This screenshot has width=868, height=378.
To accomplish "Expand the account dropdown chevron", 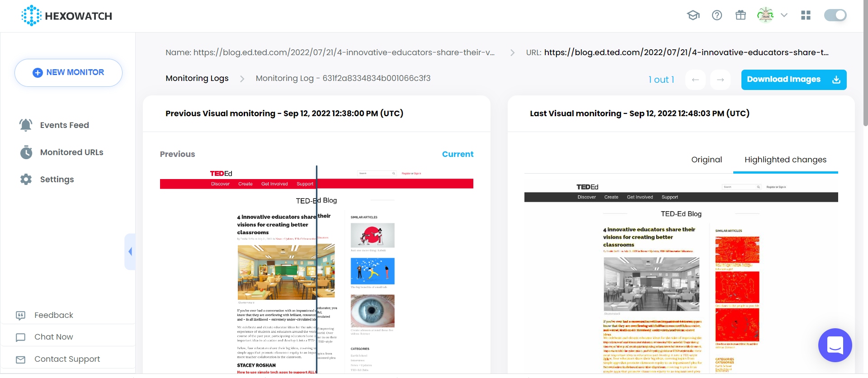I will pos(784,15).
